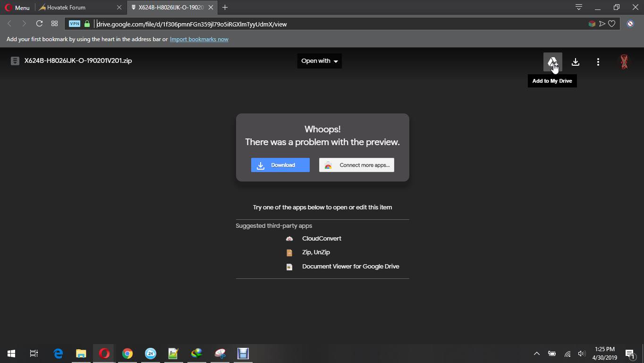This screenshot has height=363, width=644.
Task: Click the Document Viewer for Google Drive icon
Action: click(289, 266)
